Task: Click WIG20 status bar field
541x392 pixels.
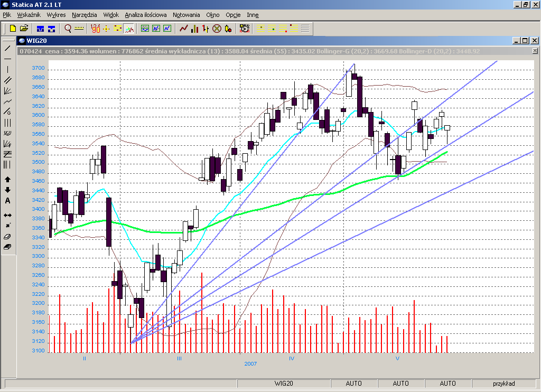Action: point(284,384)
